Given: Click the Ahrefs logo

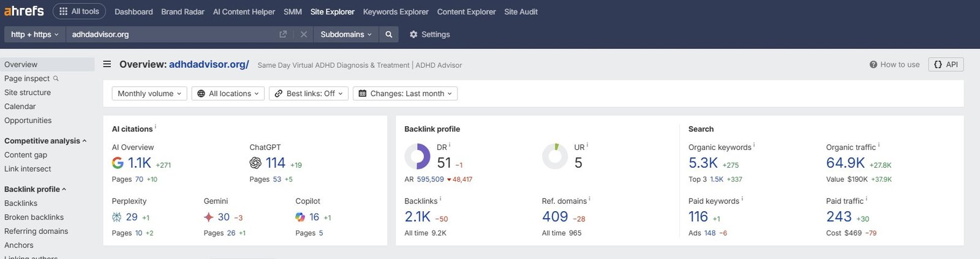Looking at the screenshot, I should coord(24,11).
